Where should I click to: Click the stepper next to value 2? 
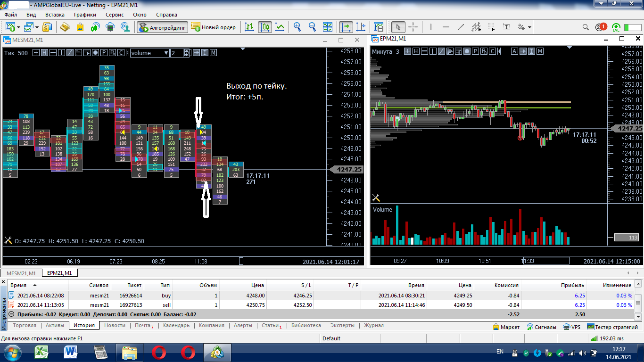coord(187,53)
